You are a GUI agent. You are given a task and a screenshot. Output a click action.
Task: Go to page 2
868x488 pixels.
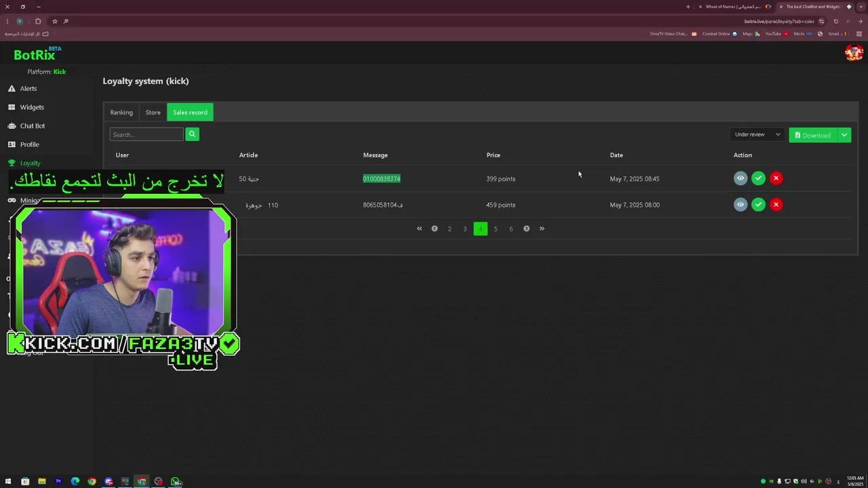(450, 229)
